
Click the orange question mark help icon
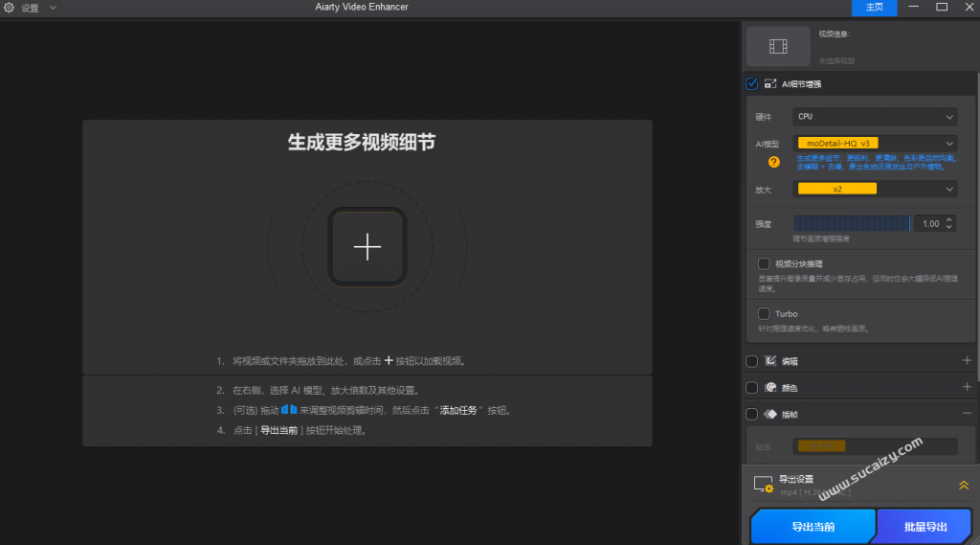773,162
